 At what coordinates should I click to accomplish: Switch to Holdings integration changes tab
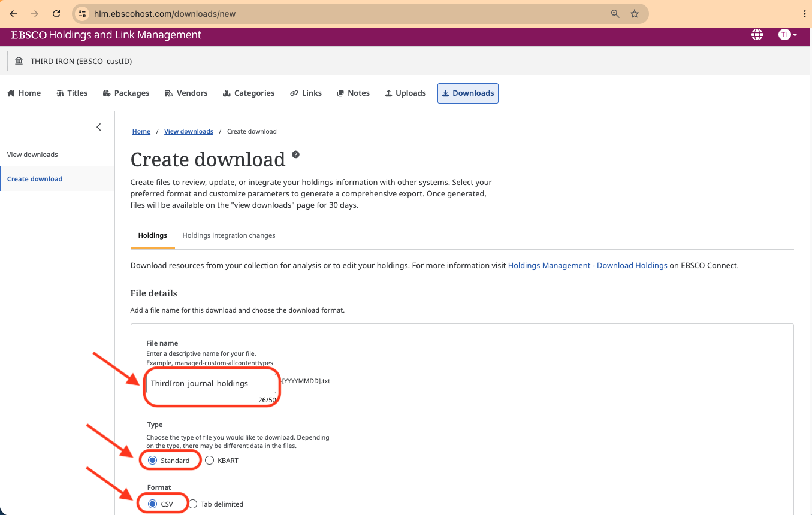(229, 235)
